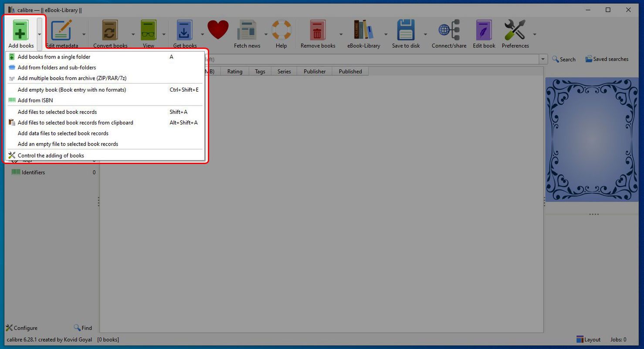This screenshot has height=349, width=644.
Task: Choose Add files to selected book records
Action: [105, 112]
